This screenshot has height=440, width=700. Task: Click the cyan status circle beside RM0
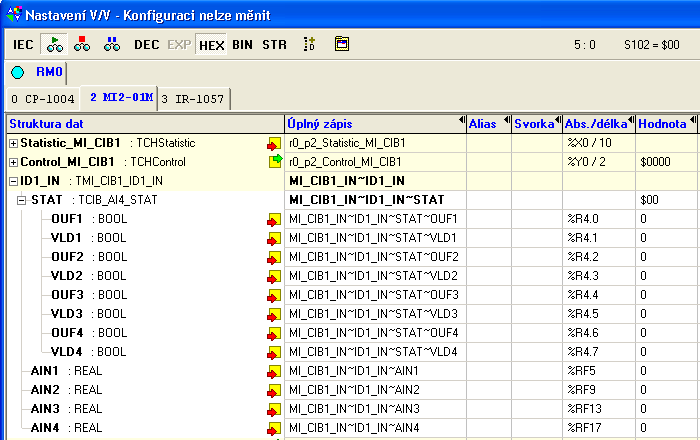tap(18, 72)
